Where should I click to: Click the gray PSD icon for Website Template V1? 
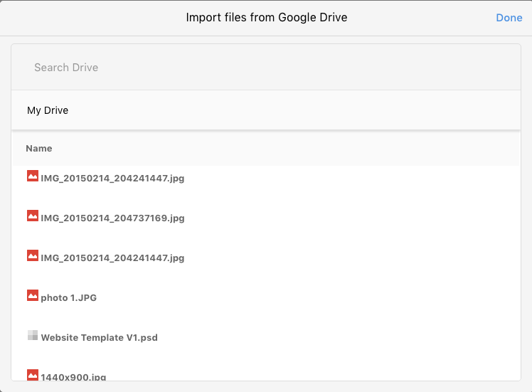point(33,335)
